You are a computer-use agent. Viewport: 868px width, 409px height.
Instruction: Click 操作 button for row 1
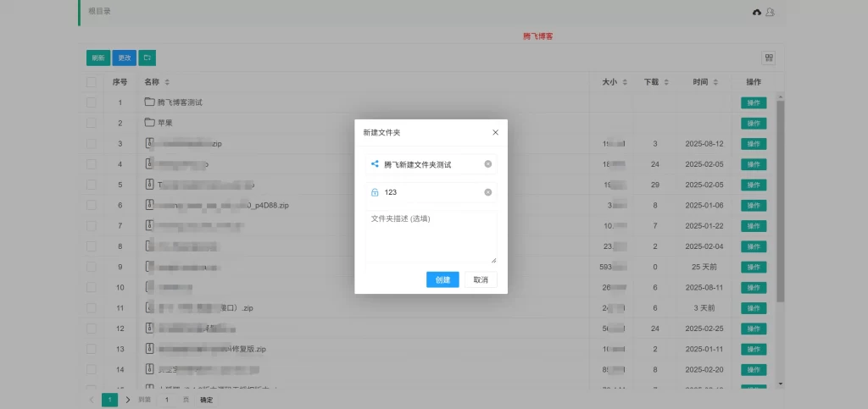coord(754,102)
